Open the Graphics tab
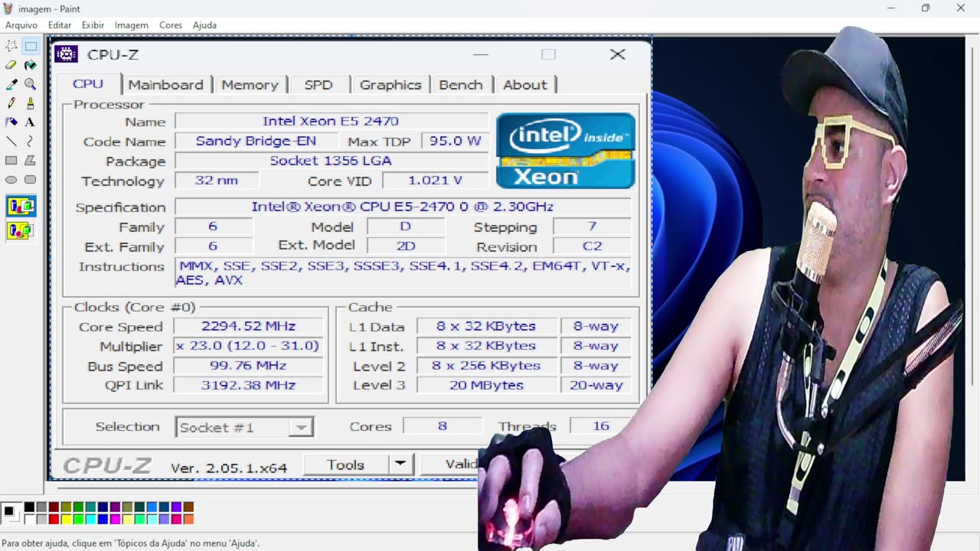Screen dimensions: 980x551 click(390, 85)
